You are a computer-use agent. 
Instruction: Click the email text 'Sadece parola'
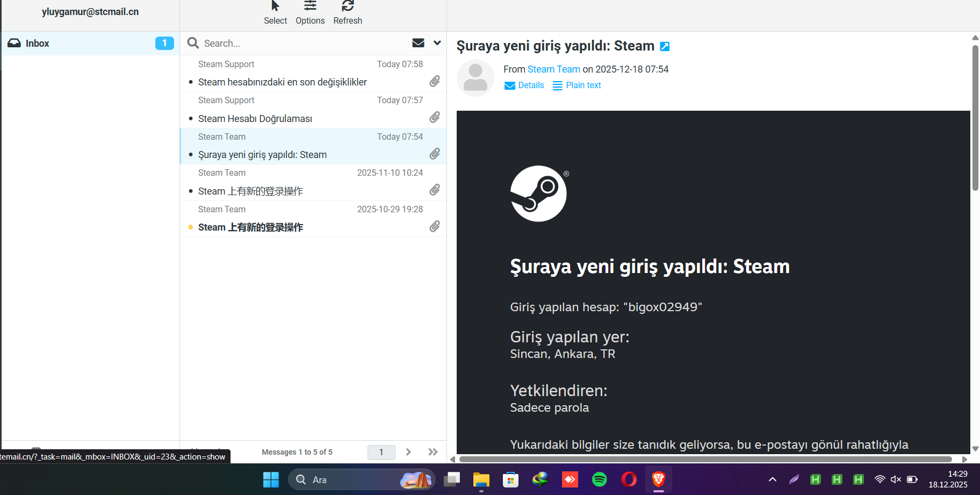coord(549,407)
